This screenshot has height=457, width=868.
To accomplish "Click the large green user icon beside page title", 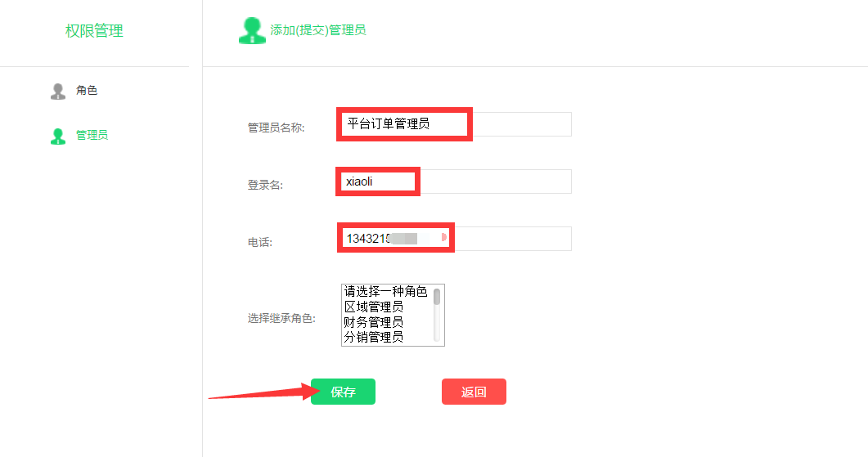I will click(253, 30).
